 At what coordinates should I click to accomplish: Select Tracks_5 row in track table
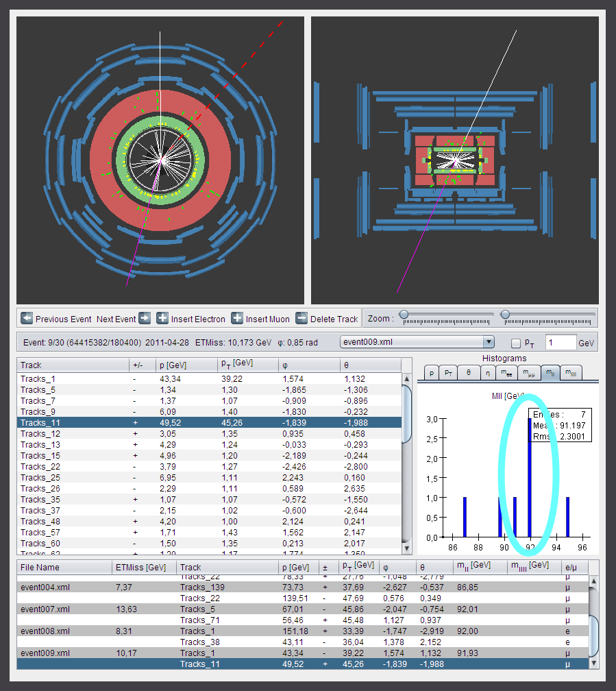coord(209,390)
